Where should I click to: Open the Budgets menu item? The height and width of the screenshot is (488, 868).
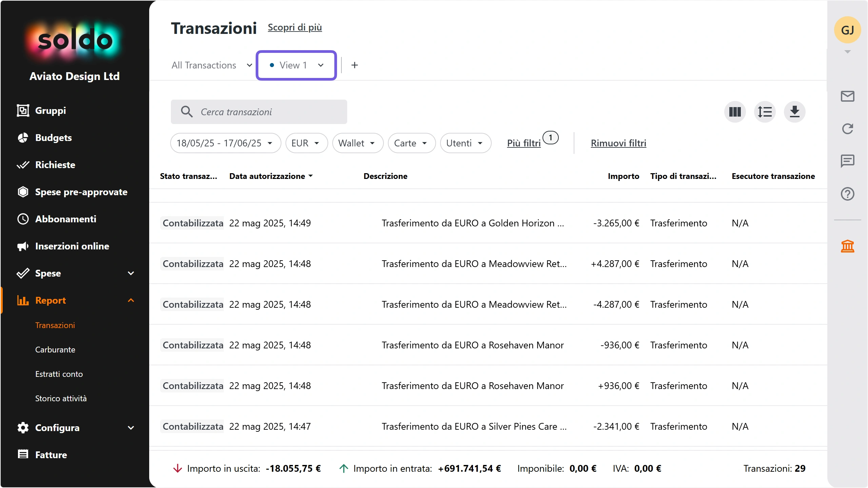[53, 138]
